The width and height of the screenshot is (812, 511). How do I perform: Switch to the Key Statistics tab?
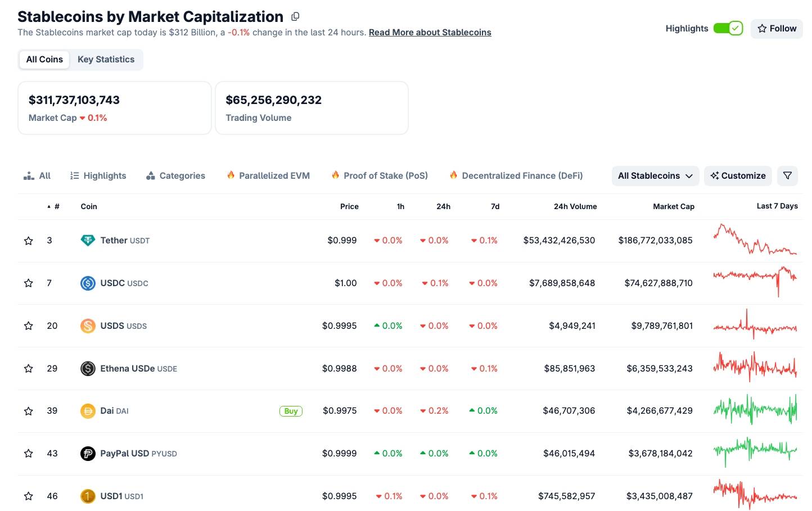pos(106,60)
